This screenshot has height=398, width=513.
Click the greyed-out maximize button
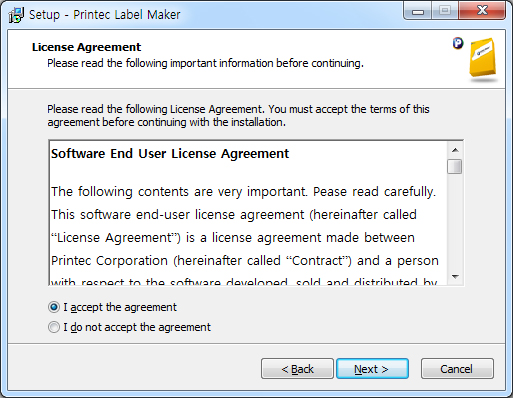[445, 12]
